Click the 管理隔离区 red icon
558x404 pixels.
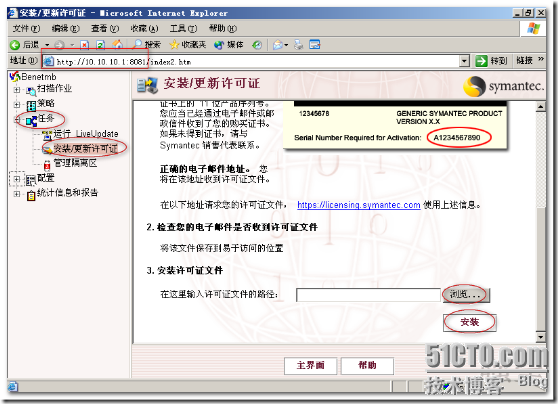tap(47, 165)
